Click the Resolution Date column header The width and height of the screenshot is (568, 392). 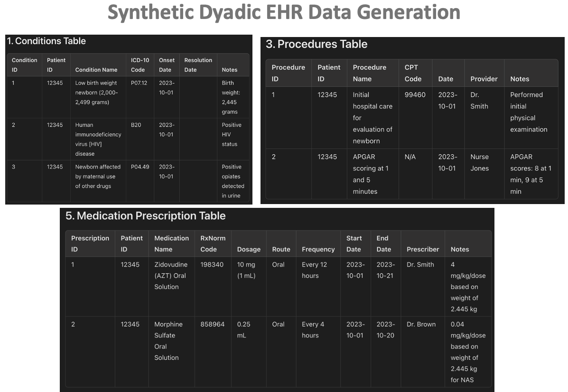(198, 65)
